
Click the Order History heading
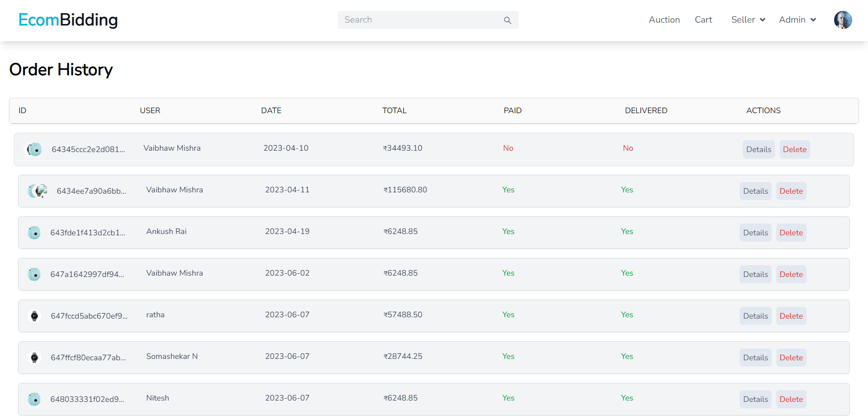[61, 70]
